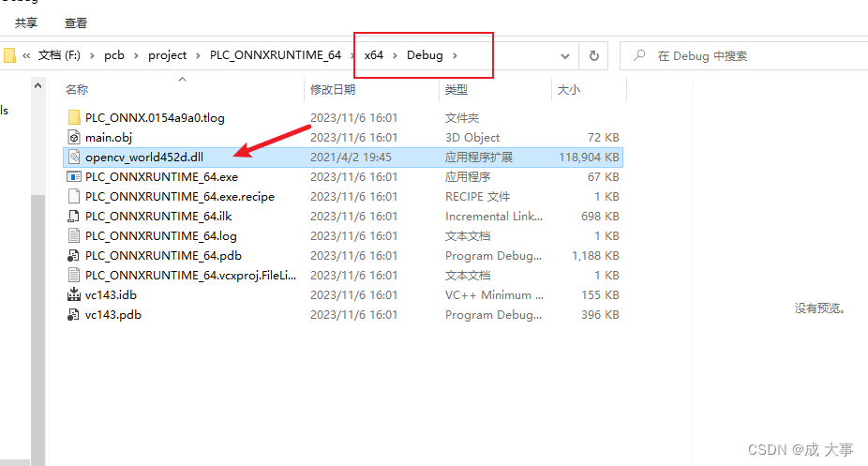Click the 没有预览。 preview pane text
Screen dimensions: 868x466
819,308
